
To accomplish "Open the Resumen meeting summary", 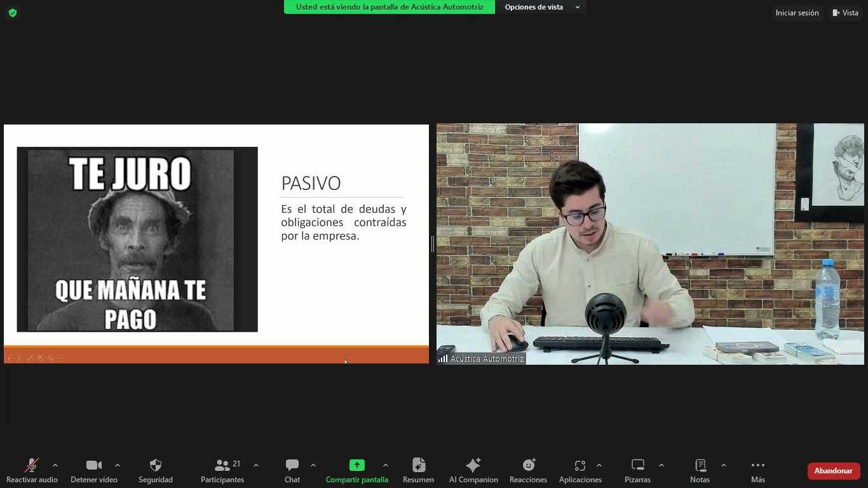I will (x=418, y=471).
